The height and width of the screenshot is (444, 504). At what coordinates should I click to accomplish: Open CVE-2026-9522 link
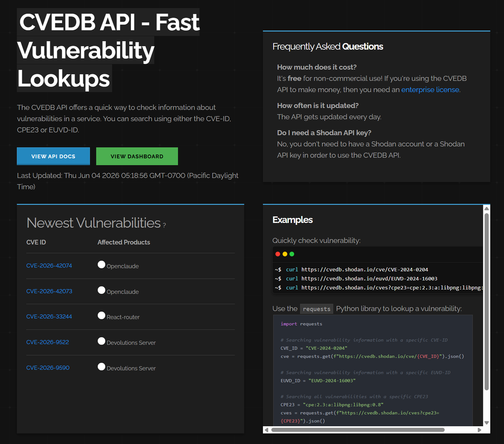click(48, 342)
